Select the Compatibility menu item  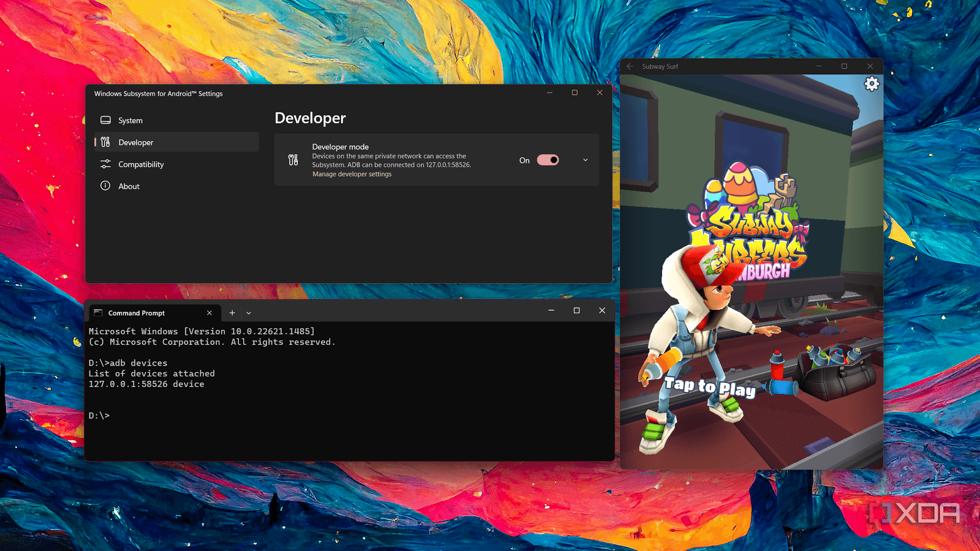pos(141,164)
